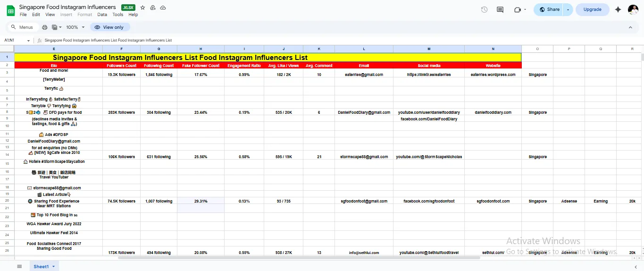This screenshot has height=271, width=644.
Task: Star this spreadsheet
Action: [142, 8]
